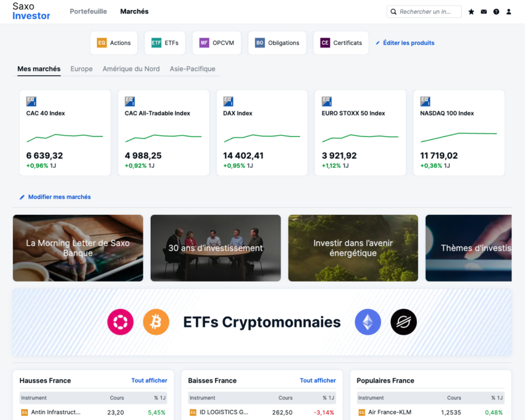525x420 pixels.
Task: Switch to the Europe tab
Action: point(81,69)
